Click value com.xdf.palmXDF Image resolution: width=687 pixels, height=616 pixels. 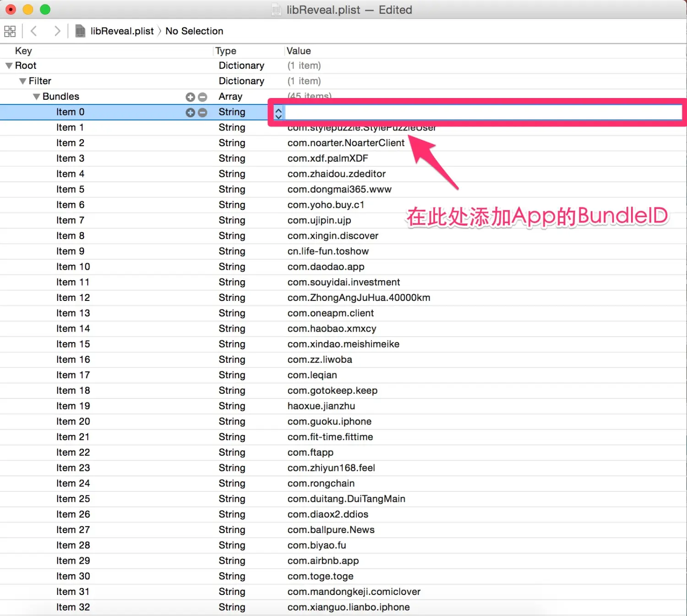coord(327,158)
